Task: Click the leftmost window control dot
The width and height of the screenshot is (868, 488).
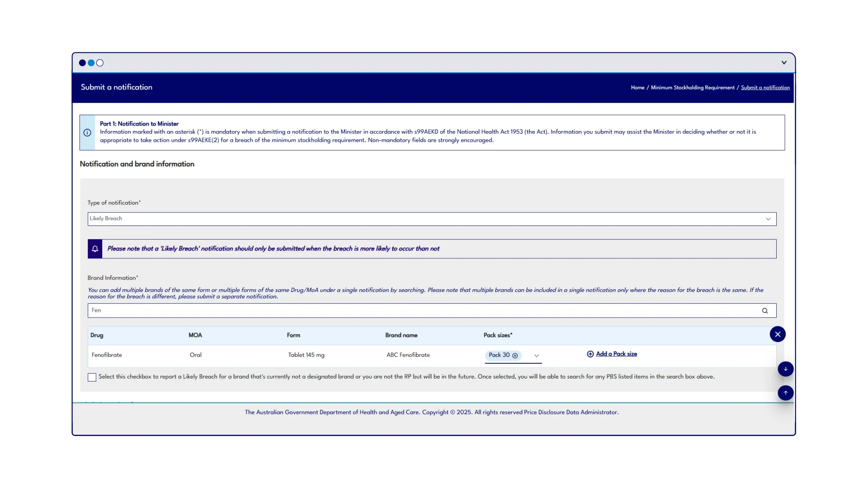Action: (x=82, y=63)
